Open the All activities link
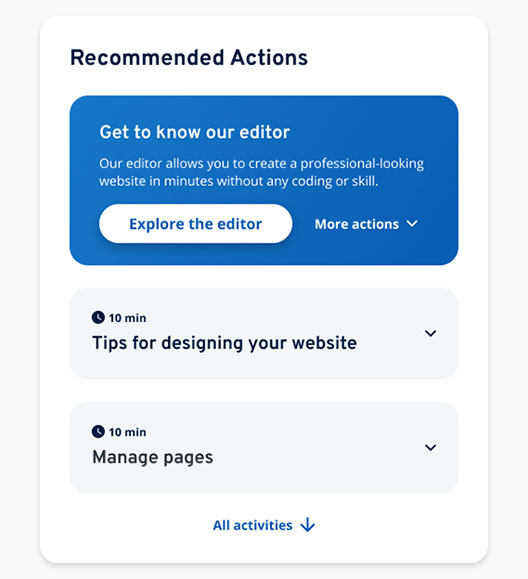 264,525
